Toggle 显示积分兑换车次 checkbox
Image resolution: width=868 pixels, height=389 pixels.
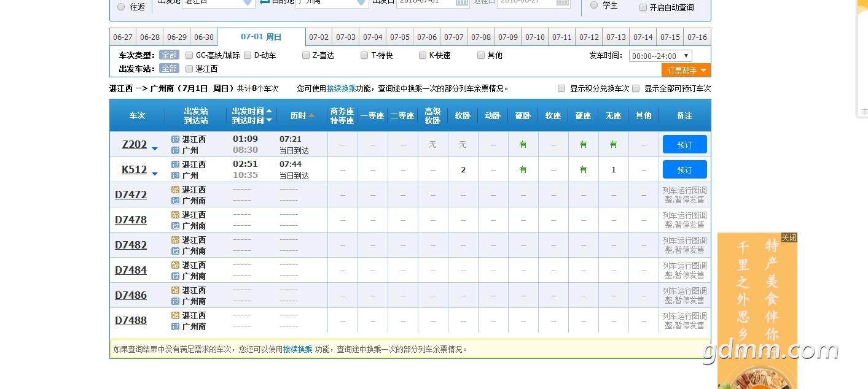point(561,88)
